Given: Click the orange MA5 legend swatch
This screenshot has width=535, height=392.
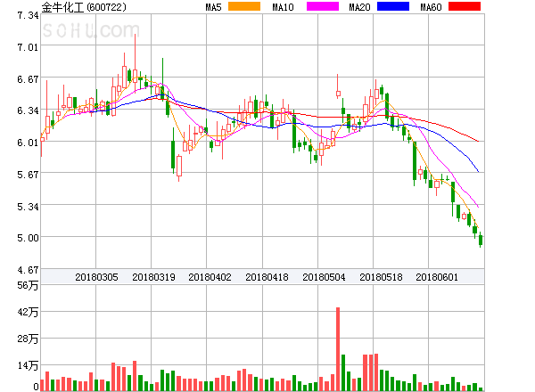Looking at the screenshot, I should pos(244,6).
